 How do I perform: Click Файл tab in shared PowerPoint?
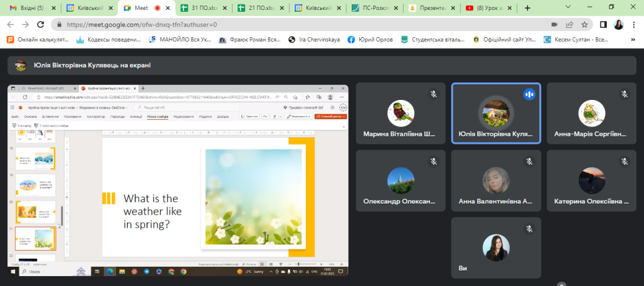(x=15, y=117)
